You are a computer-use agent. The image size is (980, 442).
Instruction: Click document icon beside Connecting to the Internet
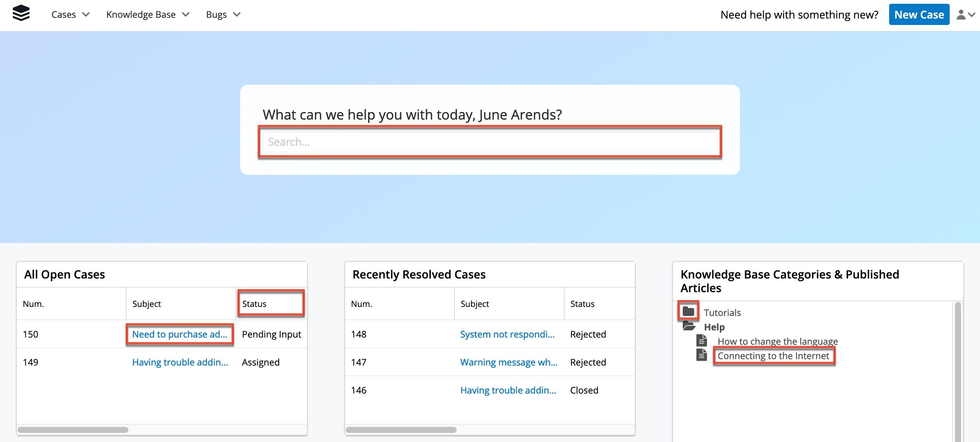(x=702, y=355)
